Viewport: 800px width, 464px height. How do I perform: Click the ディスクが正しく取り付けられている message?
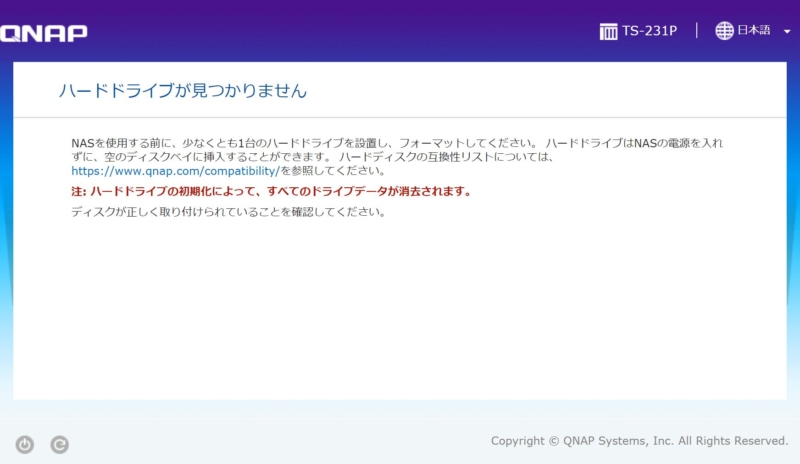coord(228,212)
